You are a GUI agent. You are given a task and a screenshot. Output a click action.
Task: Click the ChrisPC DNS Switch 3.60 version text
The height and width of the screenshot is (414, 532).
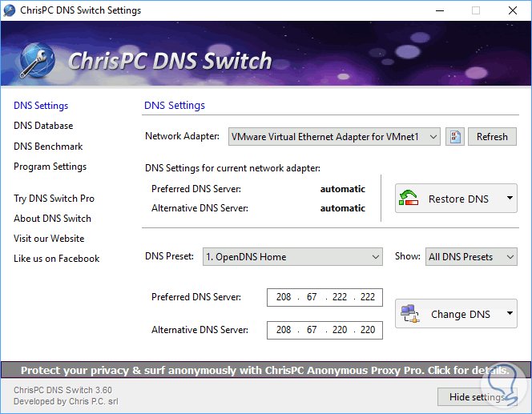(x=62, y=390)
